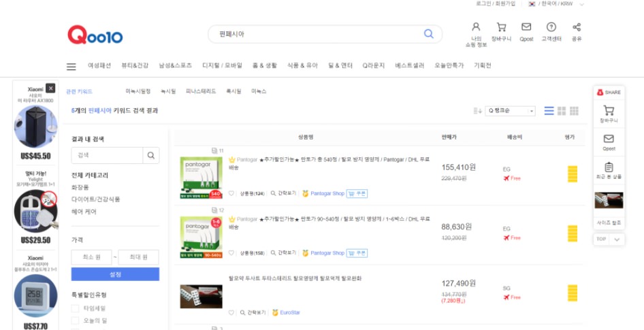This screenshot has width=644, height=330.
Task: Click the magnifier icon in top search bar
Action: pos(428,34)
